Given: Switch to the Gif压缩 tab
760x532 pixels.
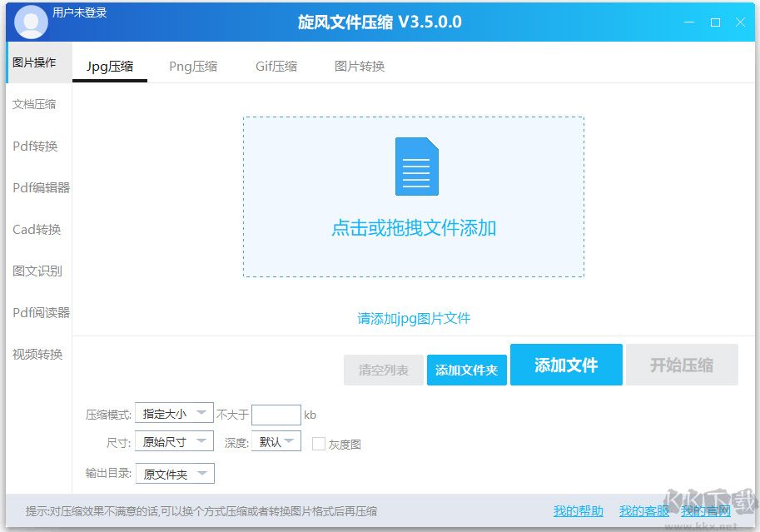Looking at the screenshot, I should (x=276, y=67).
